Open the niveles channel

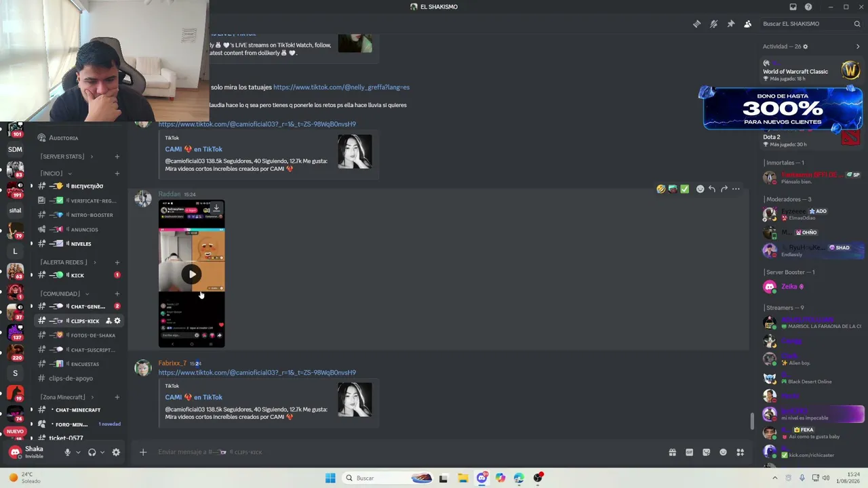click(x=79, y=244)
